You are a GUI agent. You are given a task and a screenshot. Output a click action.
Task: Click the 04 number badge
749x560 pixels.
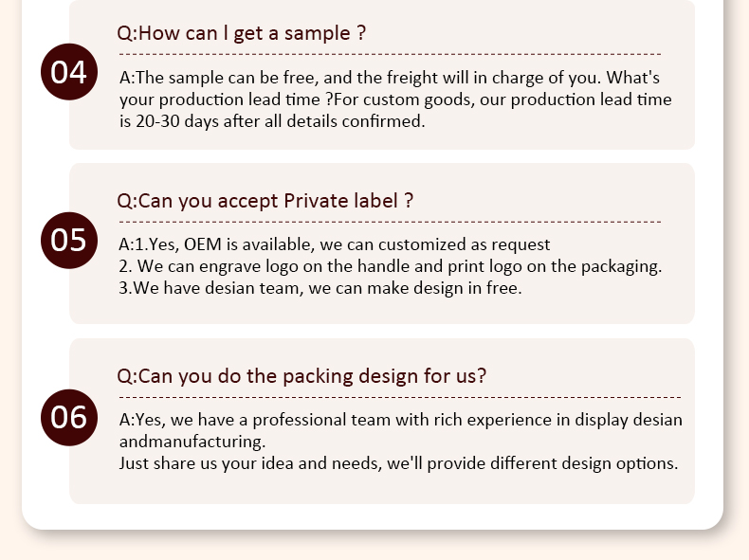coord(69,72)
